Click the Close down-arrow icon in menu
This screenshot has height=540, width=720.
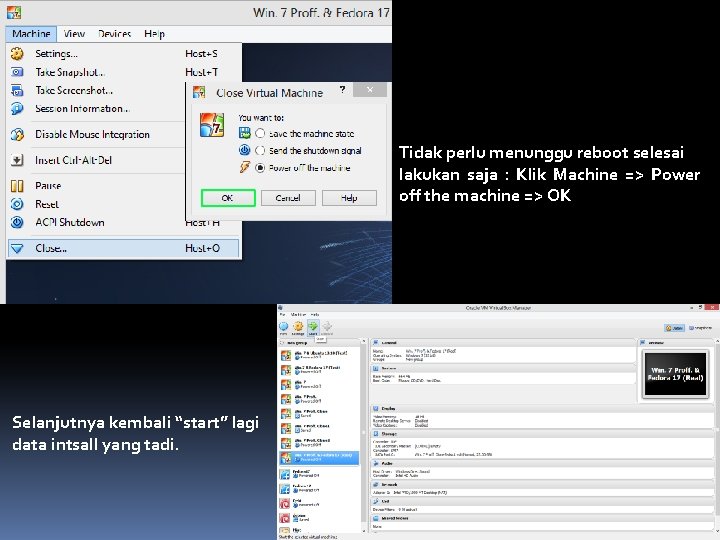click(17, 248)
